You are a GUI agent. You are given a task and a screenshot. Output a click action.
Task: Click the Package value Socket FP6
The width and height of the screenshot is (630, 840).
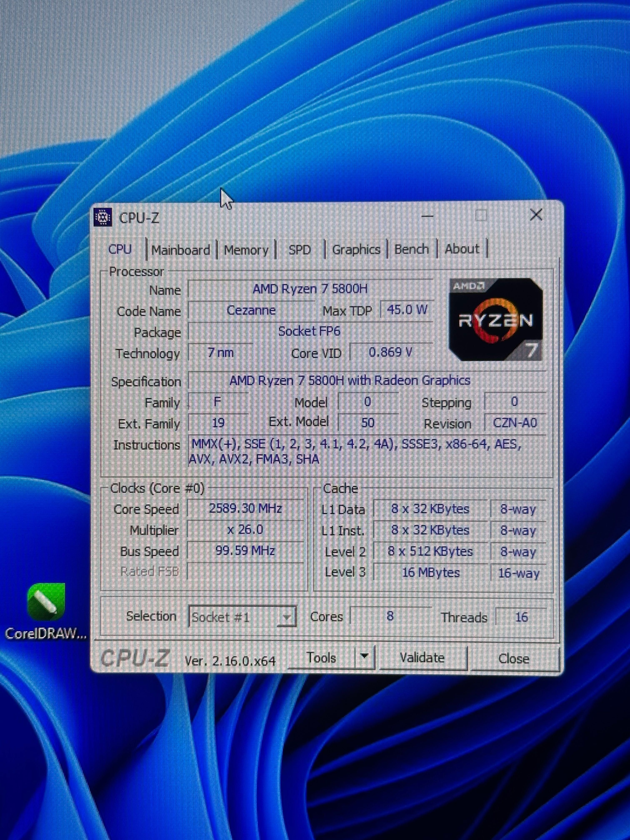tap(310, 331)
